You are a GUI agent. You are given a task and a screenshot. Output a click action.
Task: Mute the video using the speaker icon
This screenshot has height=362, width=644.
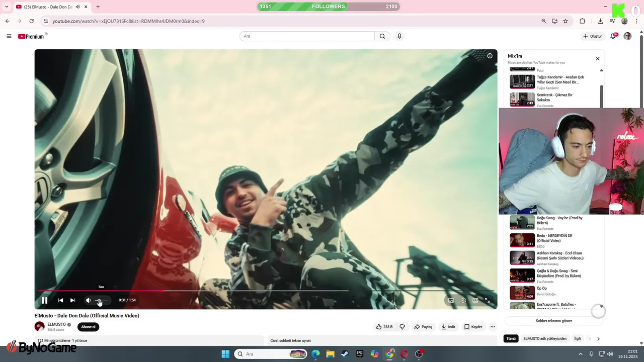89,300
